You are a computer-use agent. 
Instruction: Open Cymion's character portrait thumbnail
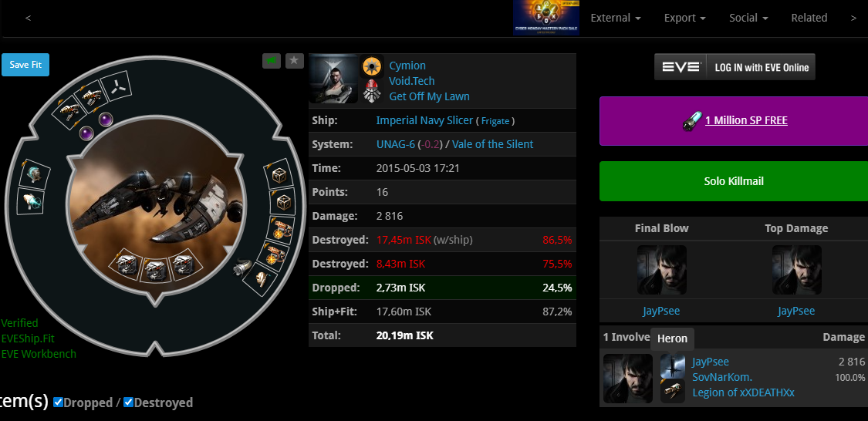coord(334,79)
